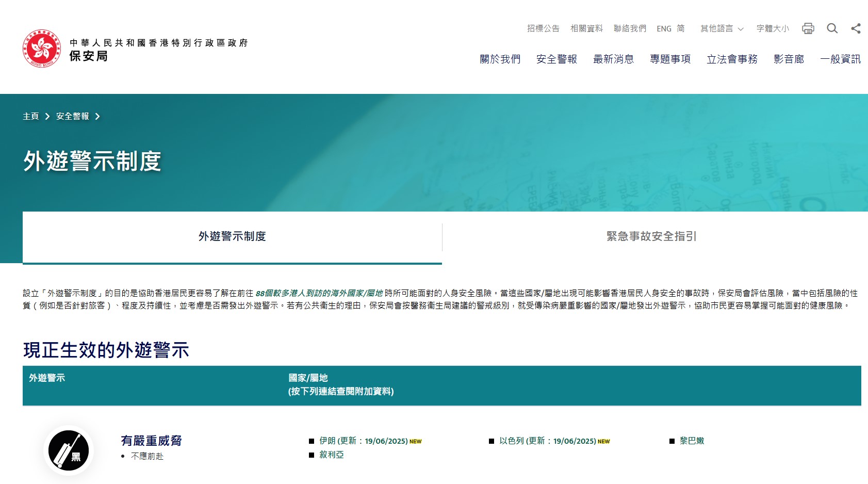Switch to simplified Chinese 简
The height and width of the screenshot is (484, 868).
click(x=681, y=29)
